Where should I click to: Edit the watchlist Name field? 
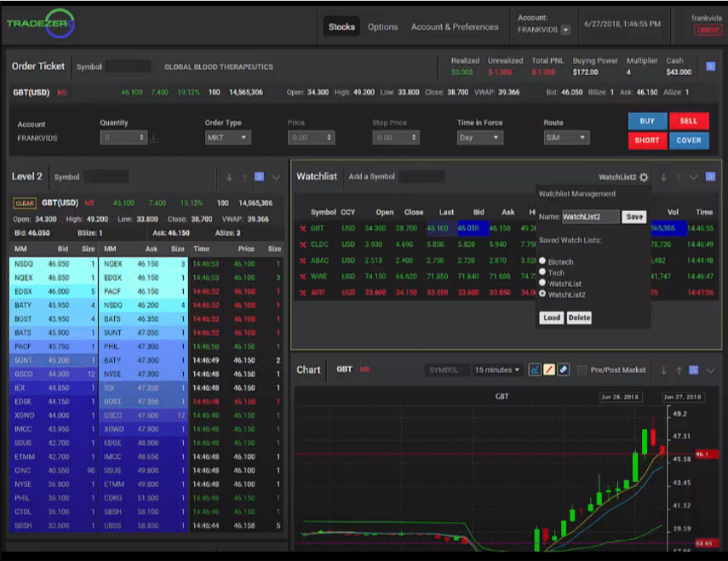591,217
